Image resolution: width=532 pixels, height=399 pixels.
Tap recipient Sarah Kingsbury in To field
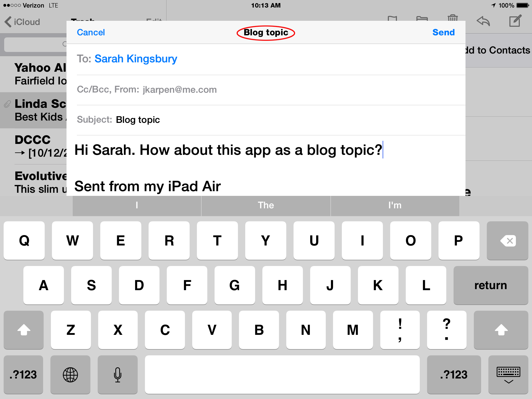tap(136, 59)
